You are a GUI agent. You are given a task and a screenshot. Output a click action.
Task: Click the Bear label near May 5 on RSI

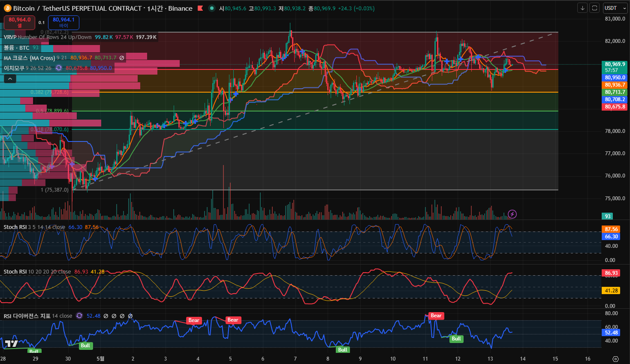(x=233, y=320)
